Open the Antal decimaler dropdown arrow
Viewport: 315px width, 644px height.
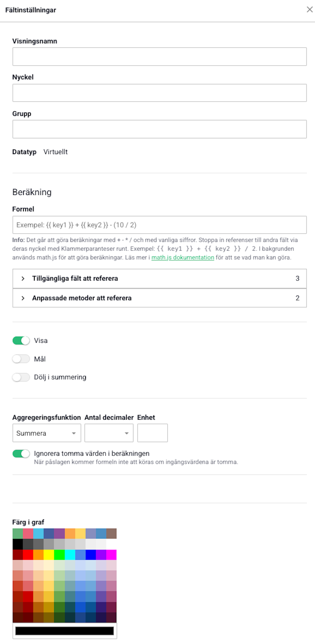127,433
